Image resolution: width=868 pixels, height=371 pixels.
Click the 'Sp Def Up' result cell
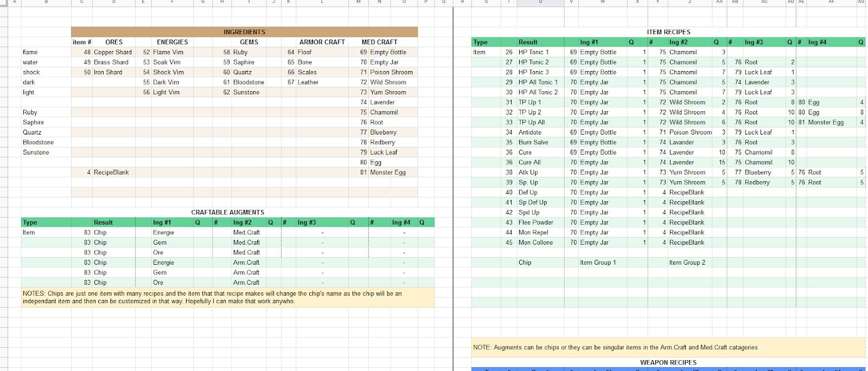tap(540, 203)
